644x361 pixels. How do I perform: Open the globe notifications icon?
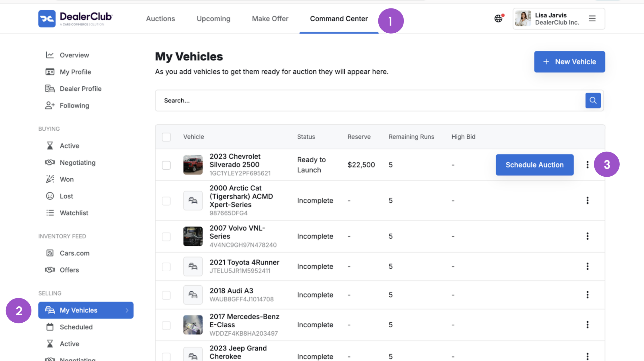499,18
